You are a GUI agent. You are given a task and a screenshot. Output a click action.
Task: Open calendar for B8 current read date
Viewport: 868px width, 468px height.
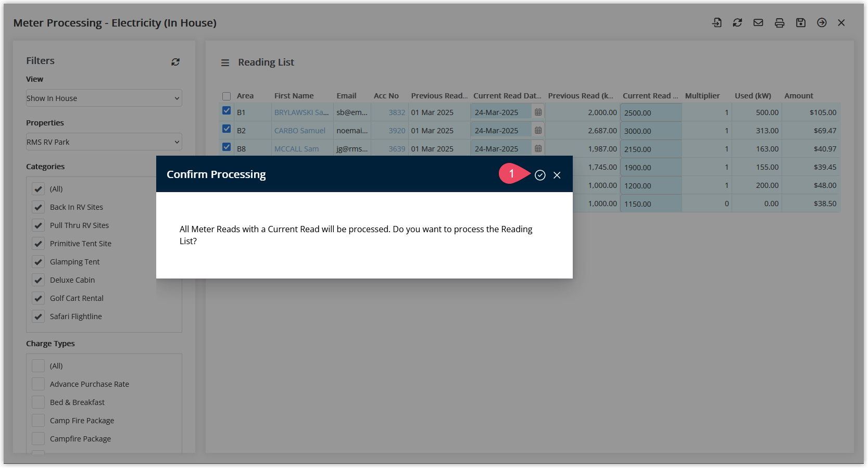tap(538, 148)
